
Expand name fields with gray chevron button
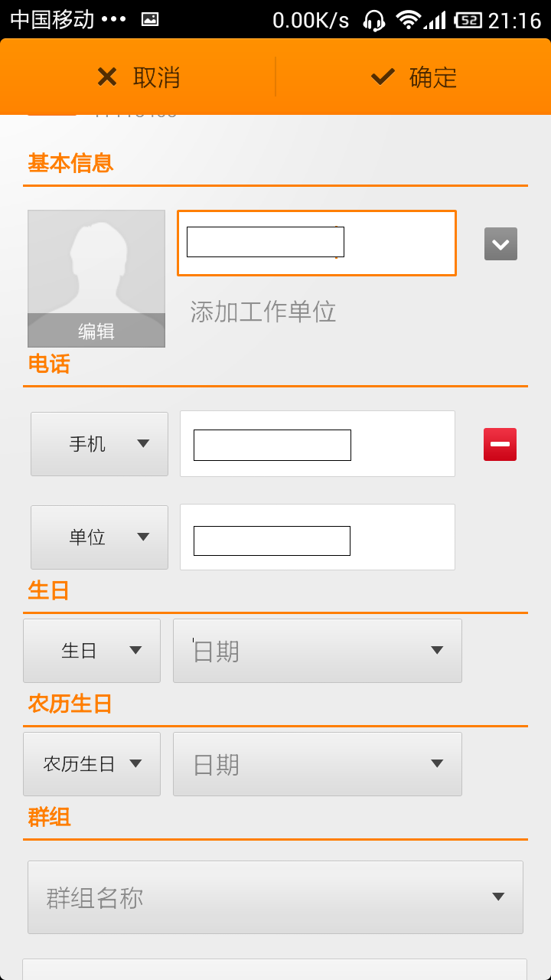(x=500, y=244)
